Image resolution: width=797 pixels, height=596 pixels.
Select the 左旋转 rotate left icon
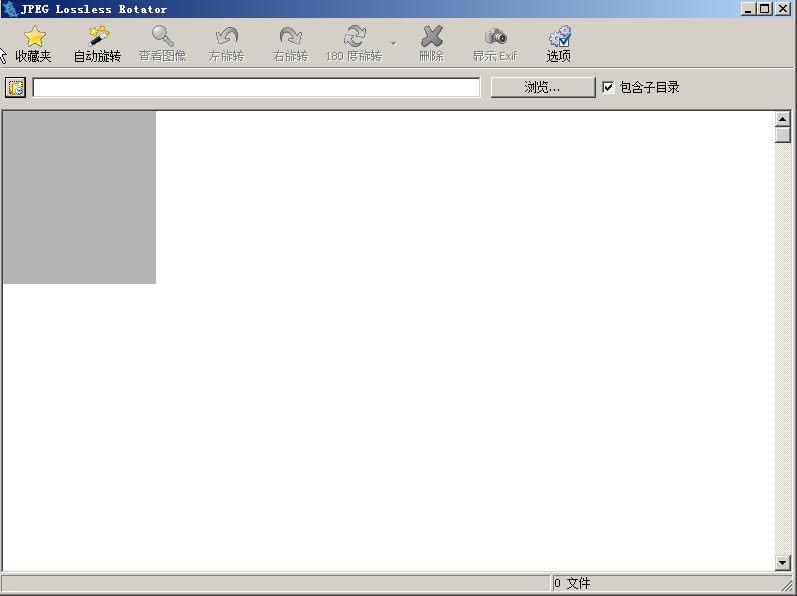(227, 36)
